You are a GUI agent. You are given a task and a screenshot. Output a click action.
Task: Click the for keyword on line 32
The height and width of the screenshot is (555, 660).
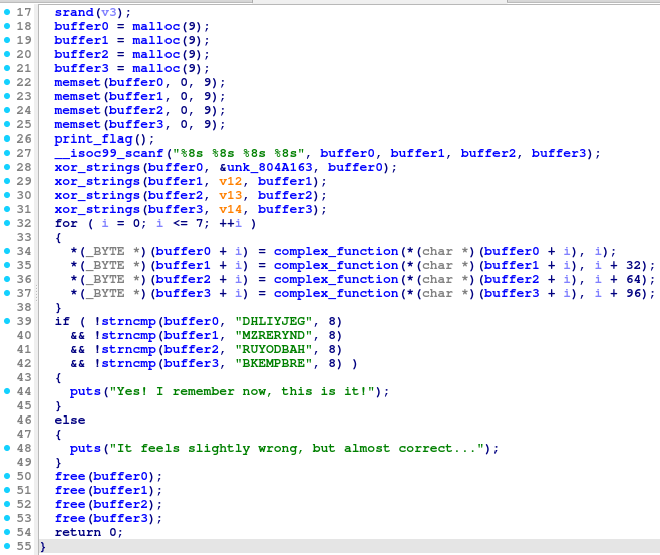pos(66,223)
